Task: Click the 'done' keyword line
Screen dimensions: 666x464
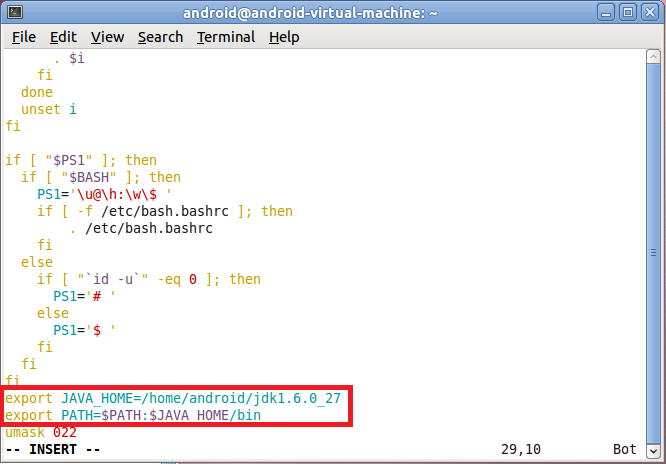Action: (37, 92)
